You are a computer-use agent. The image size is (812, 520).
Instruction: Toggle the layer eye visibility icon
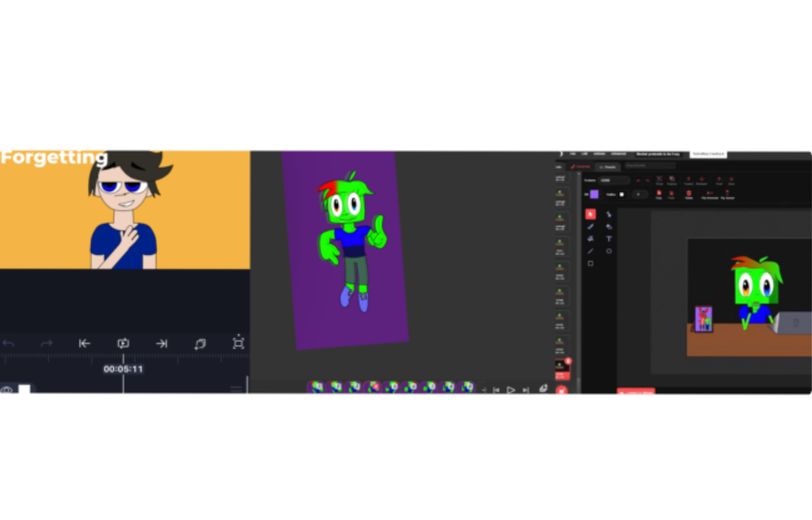(x=6, y=390)
